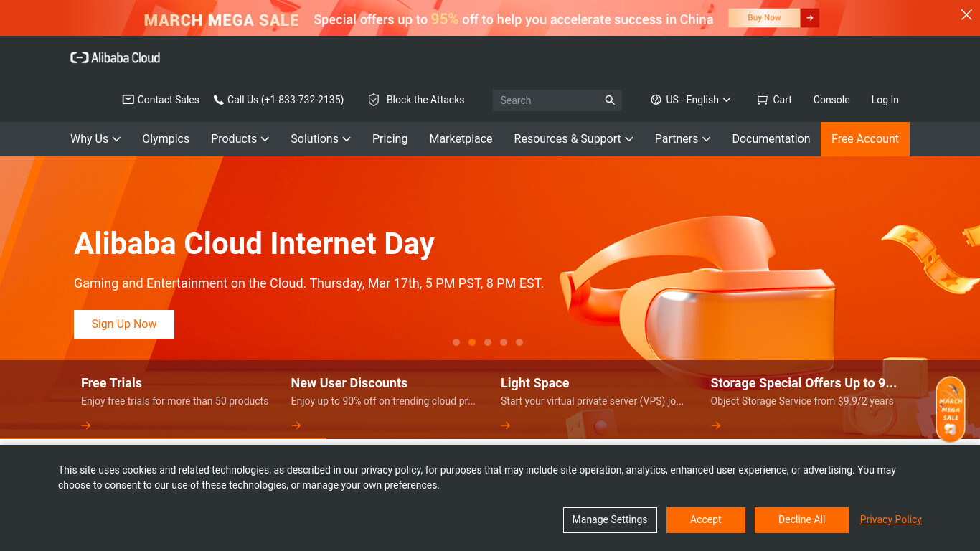Go to Marketplace

(461, 139)
